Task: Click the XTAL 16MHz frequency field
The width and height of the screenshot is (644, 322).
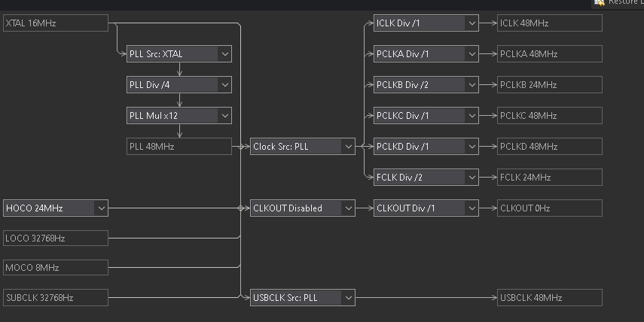Action: [56, 23]
